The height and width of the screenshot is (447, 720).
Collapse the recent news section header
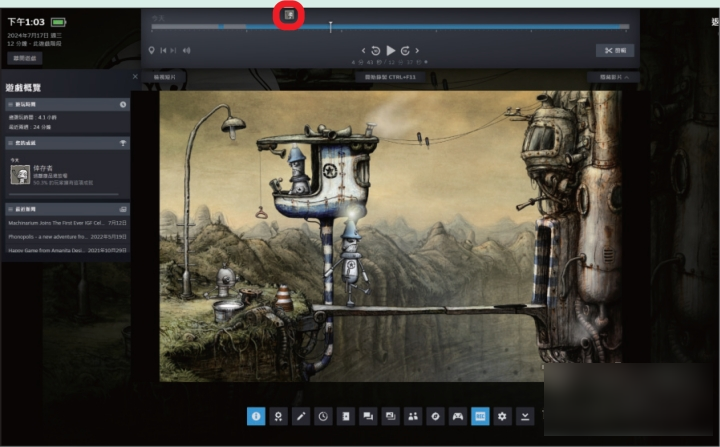67,209
